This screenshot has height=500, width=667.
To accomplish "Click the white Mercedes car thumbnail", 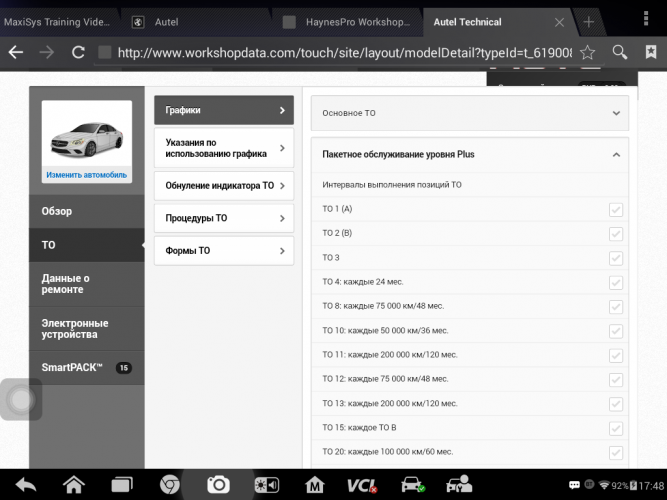I will coord(87,139).
